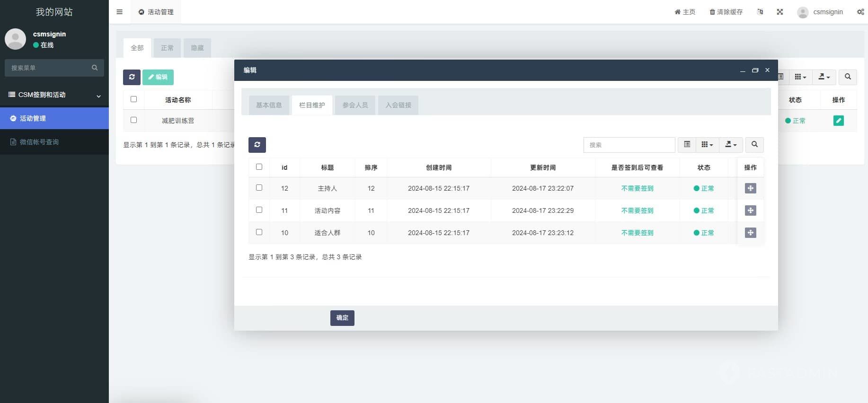Click the search icon in the dialog toolbar
The height and width of the screenshot is (403, 868).
coord(754,145)
